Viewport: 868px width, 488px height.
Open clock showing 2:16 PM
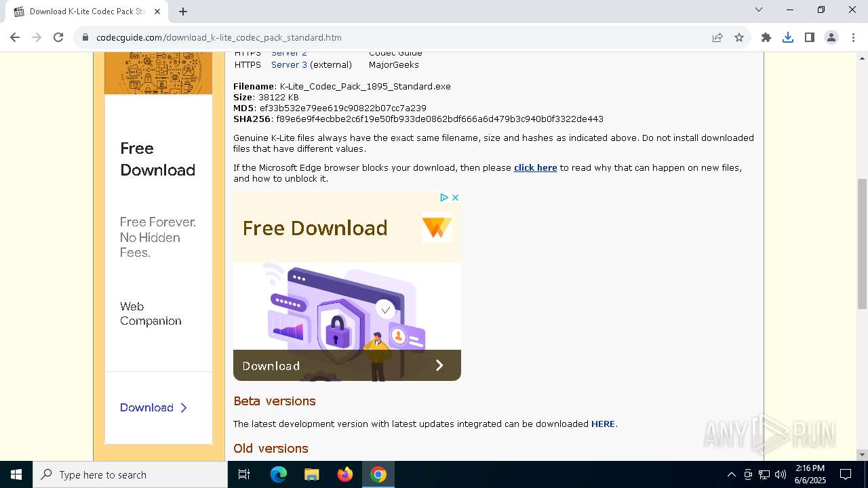coord(810,474)
